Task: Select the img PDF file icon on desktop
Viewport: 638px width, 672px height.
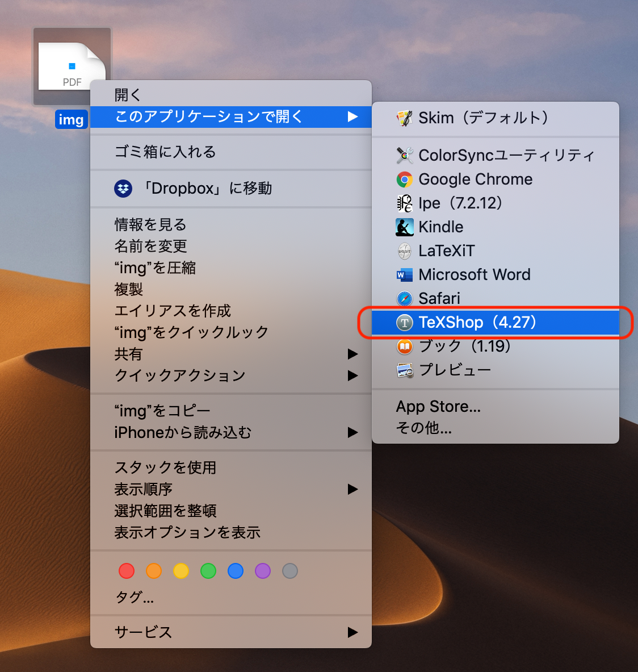Action: (72, 66)
